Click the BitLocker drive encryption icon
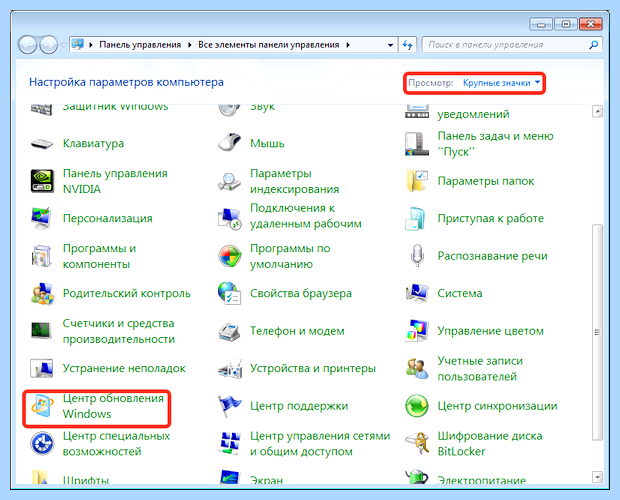This screenshot has width=620, height=500. click(x=418, y=443)
